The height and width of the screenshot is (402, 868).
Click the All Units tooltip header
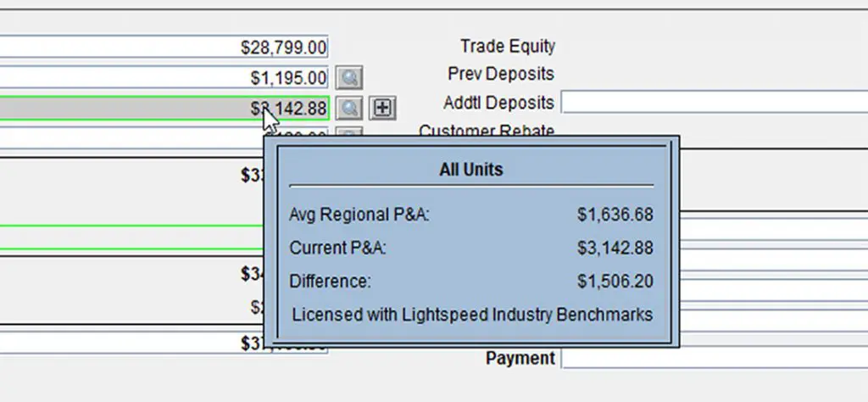(x=470, y=170)
